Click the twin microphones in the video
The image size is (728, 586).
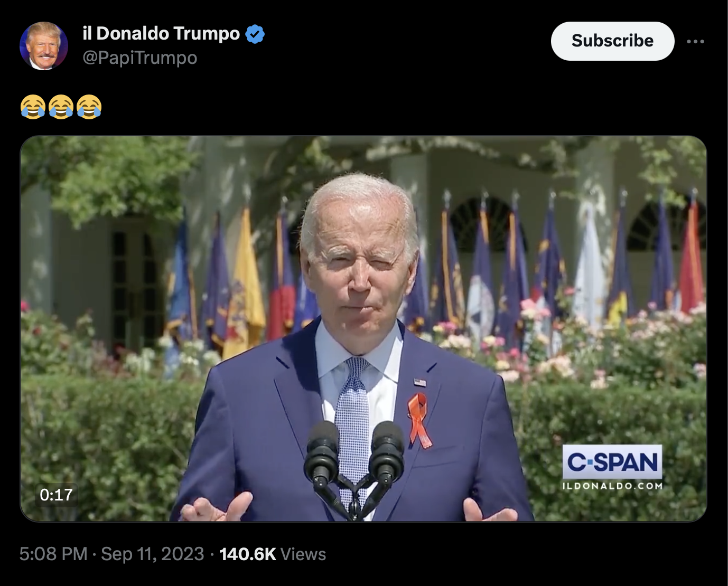click(x=354, y=465)
